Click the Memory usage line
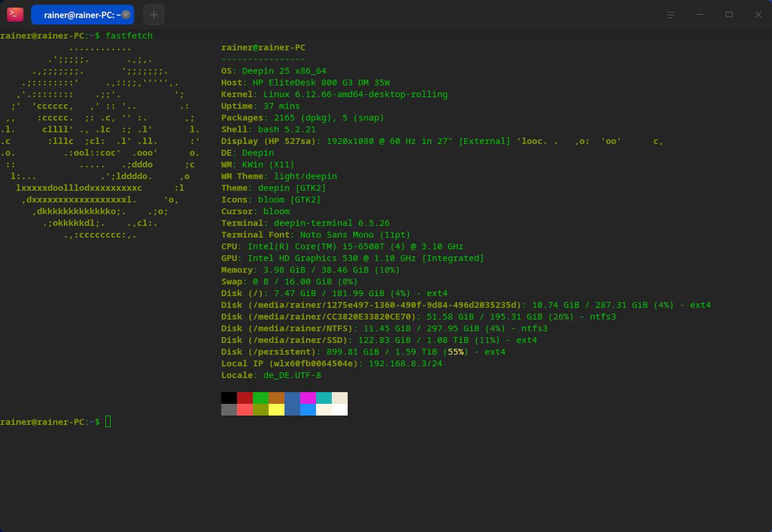Viewport: 772px width, 532px height. click(x=311, y=270)
